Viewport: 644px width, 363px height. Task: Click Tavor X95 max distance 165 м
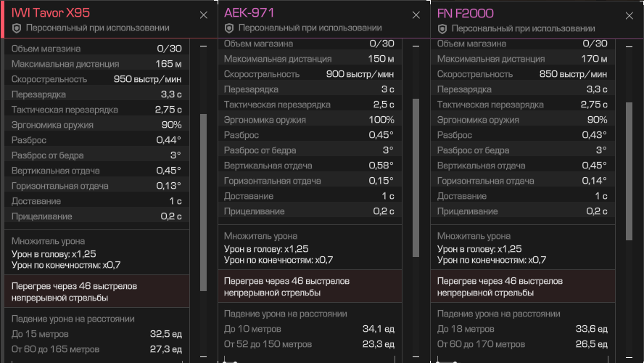pyautogui.click(x=168, y=64)
